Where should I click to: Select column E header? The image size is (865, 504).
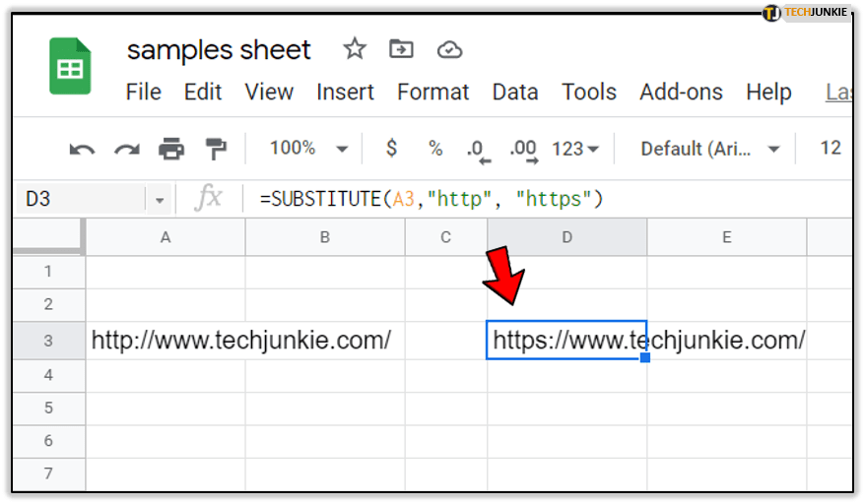tap(727, 237)
